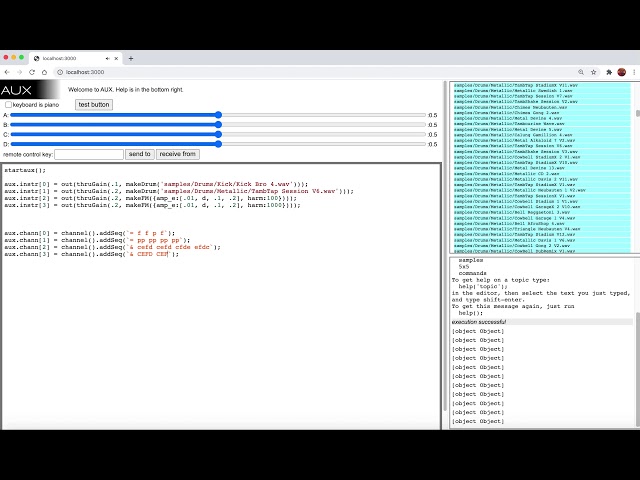Click the aux.instr[1] TambTap Session line

179,191
